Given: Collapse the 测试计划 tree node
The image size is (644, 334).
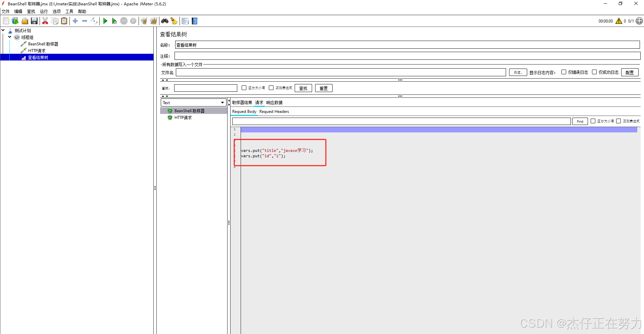Looking at the screenshot, I should coord(3,30).
